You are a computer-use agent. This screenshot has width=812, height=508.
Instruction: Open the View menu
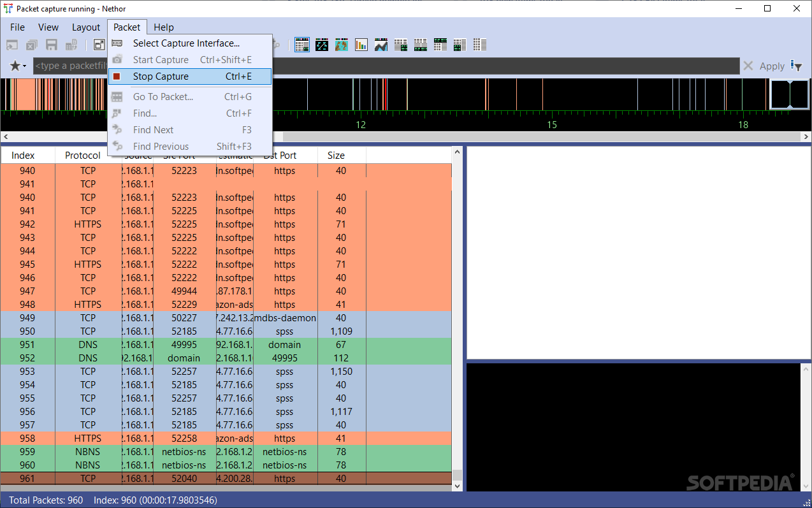click(48, 27)
